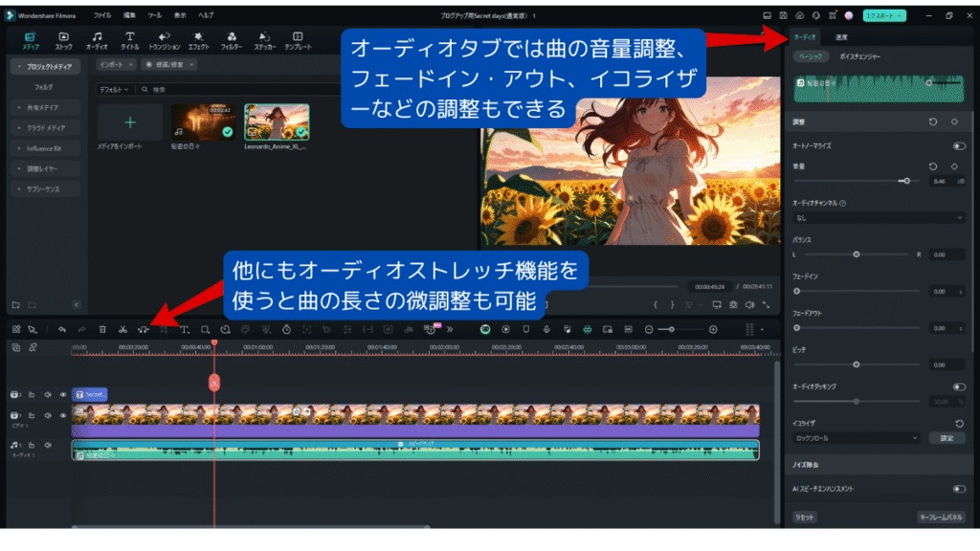Toggle the AIスピーチエンハンスメント switch
This screenshot has height=551, width=980.
coord(959,489)
